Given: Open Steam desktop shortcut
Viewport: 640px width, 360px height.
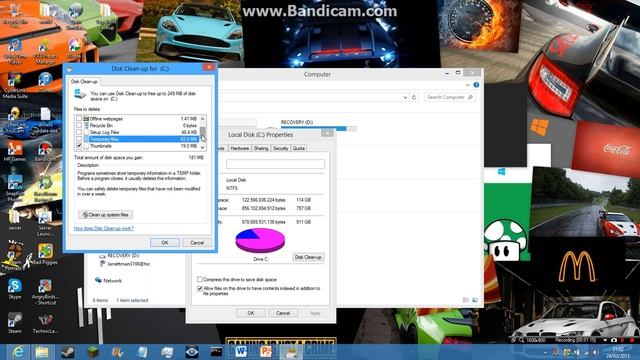Looking at the screenshot, I should pyautogui.click(x=15, y=322).
